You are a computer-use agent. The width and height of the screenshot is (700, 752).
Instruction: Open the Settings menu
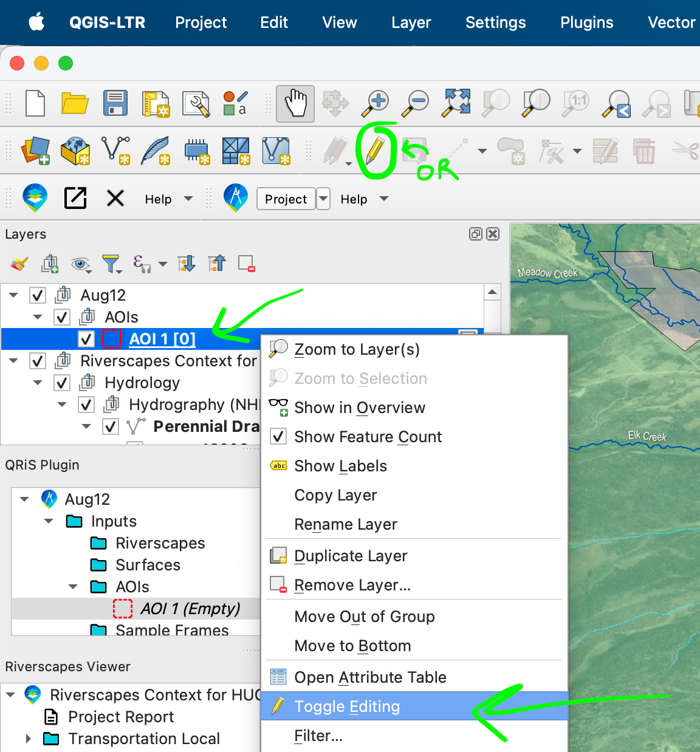(x=495, y=22)
